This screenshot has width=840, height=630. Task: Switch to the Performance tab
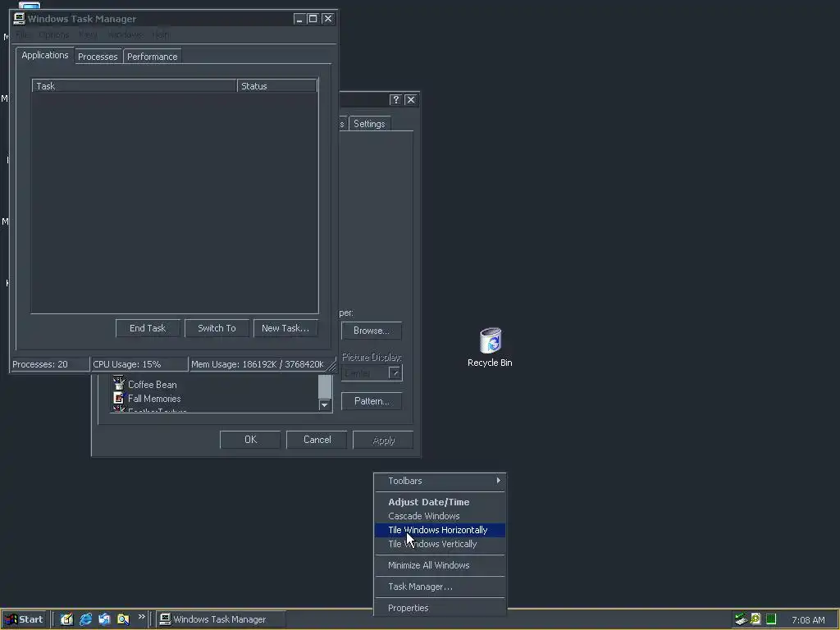[x=152, y=57]
